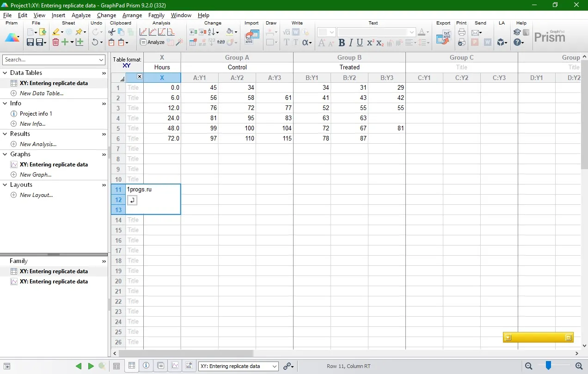Click New Layout link
The width and height of the screenshot is (588, 374).
[36, 195]
